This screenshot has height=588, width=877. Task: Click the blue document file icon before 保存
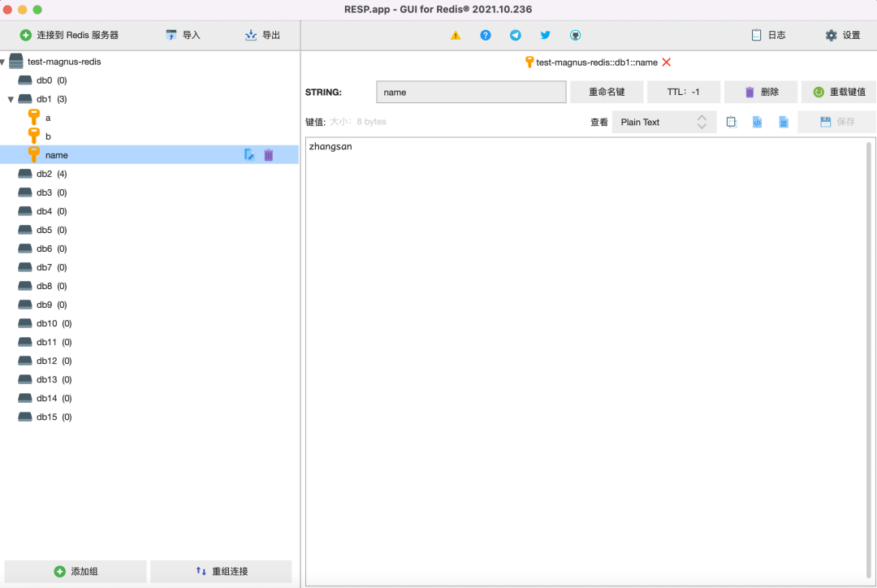784,122
